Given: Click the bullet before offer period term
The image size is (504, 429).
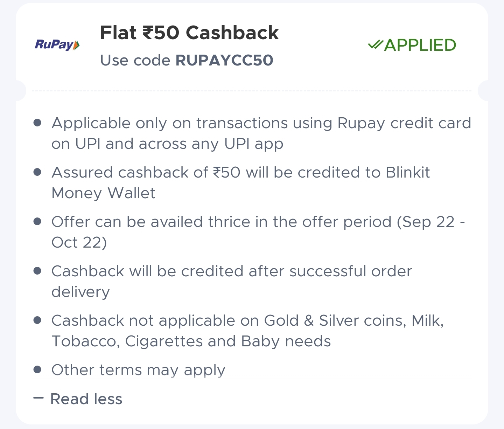Looking at the screenshot, I should click(37, 222).
